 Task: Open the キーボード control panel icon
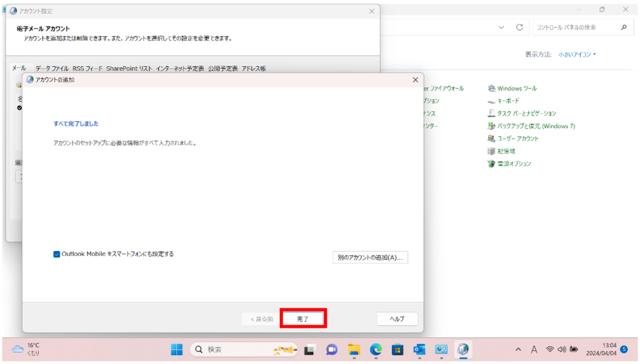507,101
